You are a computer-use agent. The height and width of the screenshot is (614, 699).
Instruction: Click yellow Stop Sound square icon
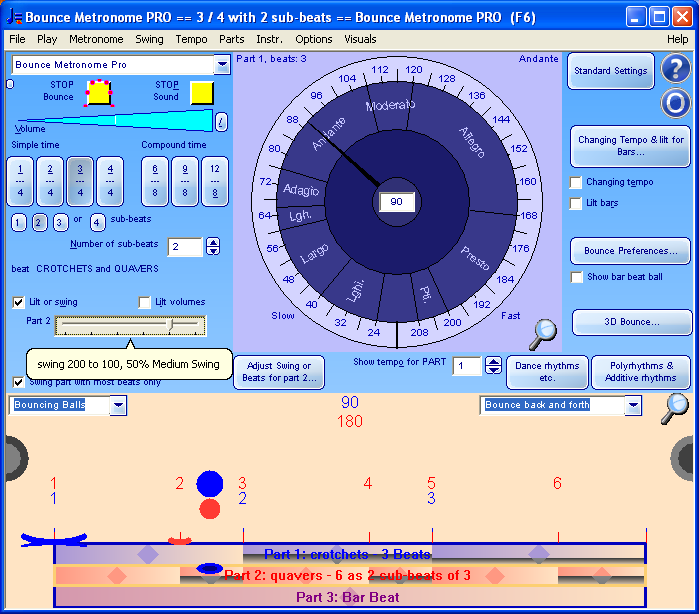202,93
